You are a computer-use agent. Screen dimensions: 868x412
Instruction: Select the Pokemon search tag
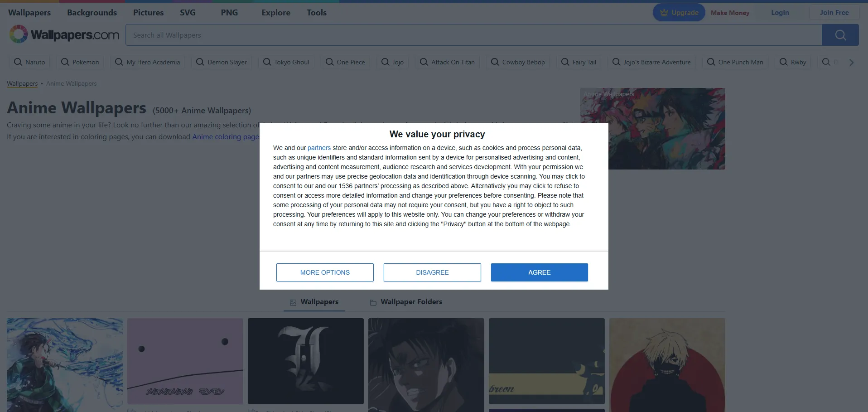pyautogui.click(x=80, y=62)
